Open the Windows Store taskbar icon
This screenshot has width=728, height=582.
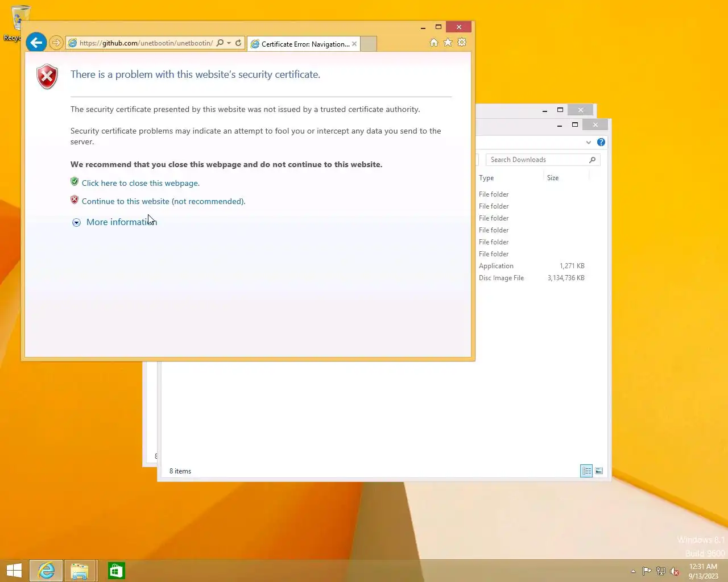pos(116,571)
